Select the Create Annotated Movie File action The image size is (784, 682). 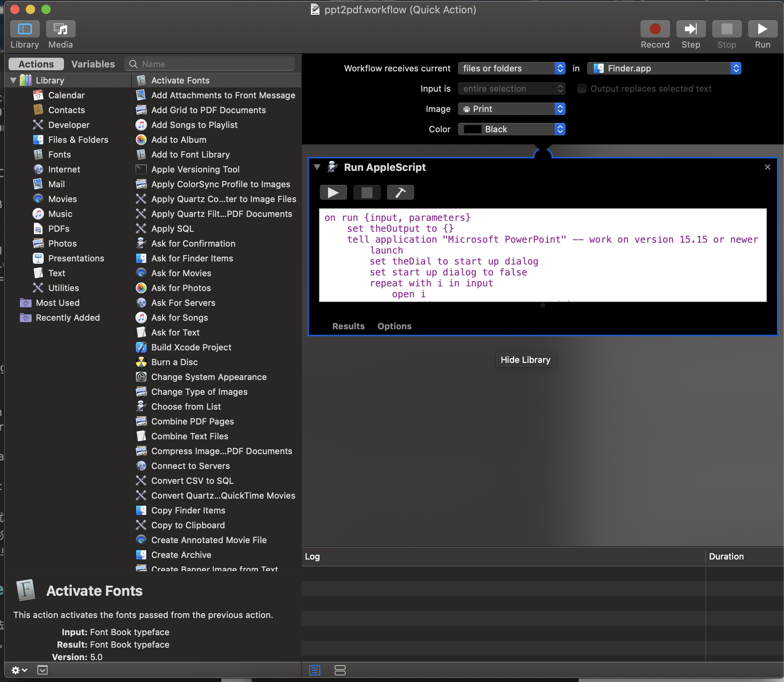coord(216,540)
